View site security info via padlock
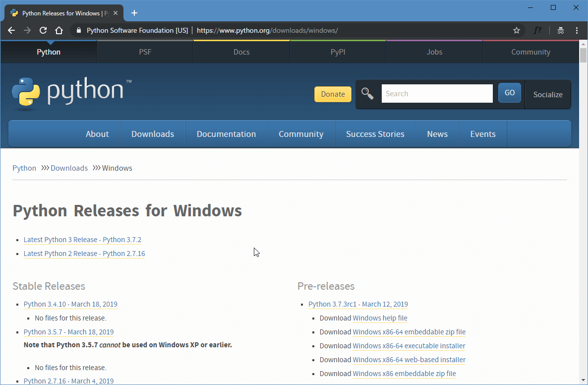Screen dimensions: 588x385 pos(78,30)
